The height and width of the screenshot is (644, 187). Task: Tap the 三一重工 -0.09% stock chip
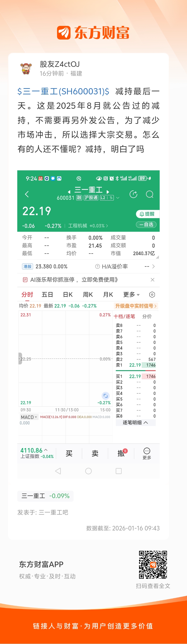[46, 496]
